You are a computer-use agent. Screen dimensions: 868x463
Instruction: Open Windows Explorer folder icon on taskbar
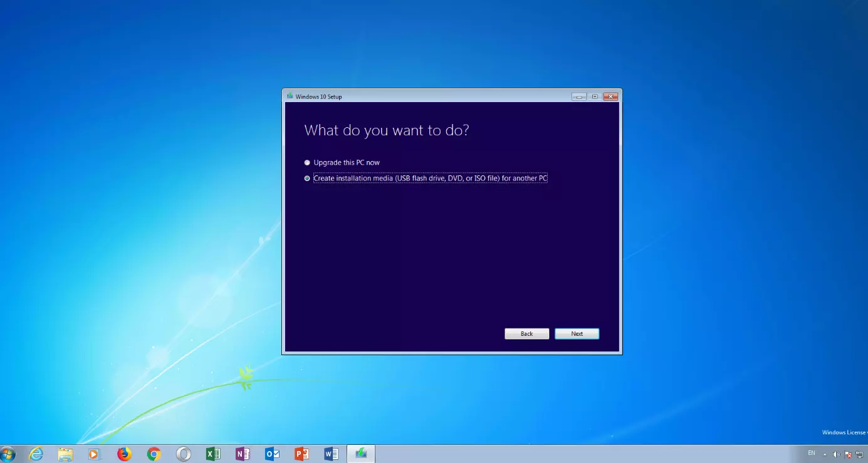66,454
